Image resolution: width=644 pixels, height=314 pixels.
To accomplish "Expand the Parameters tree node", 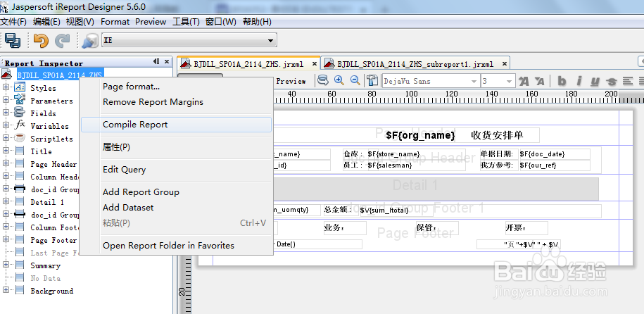I will 6,100.
